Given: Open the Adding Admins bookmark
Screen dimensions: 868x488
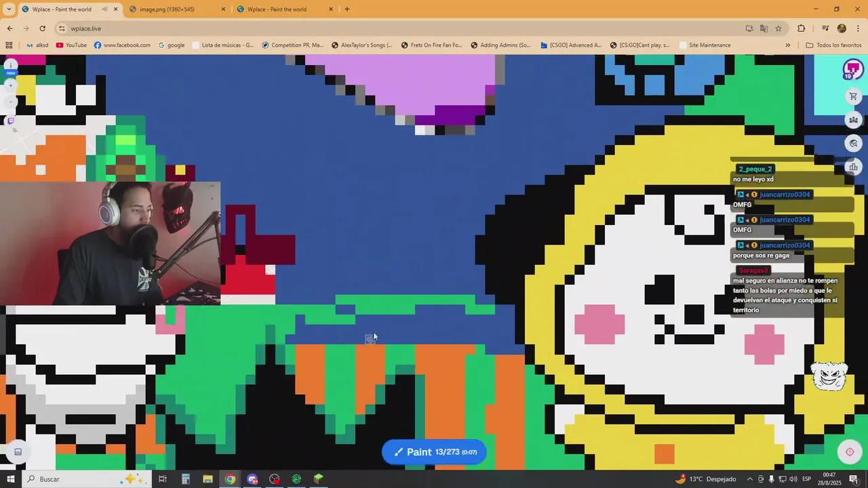Looking at the screenshot, I should (500, 45).
